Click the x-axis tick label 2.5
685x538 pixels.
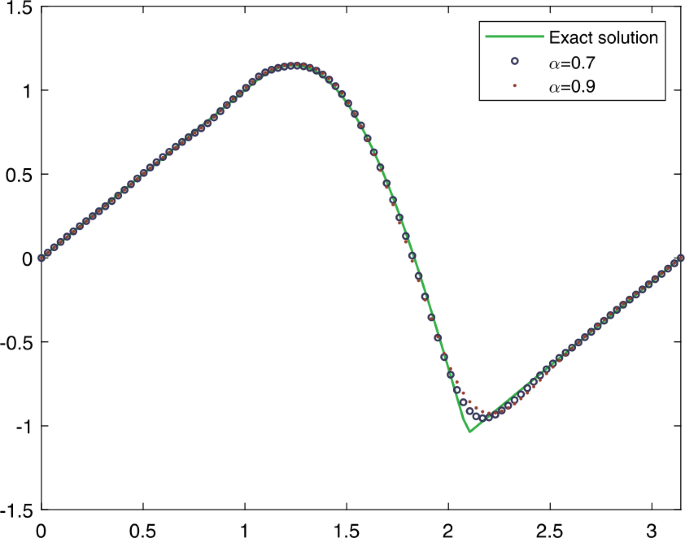click(x=550, y=530)
